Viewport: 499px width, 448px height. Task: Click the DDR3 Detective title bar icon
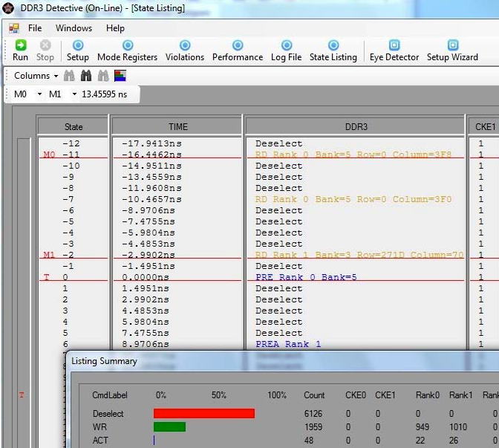click(x=7, y=8)
